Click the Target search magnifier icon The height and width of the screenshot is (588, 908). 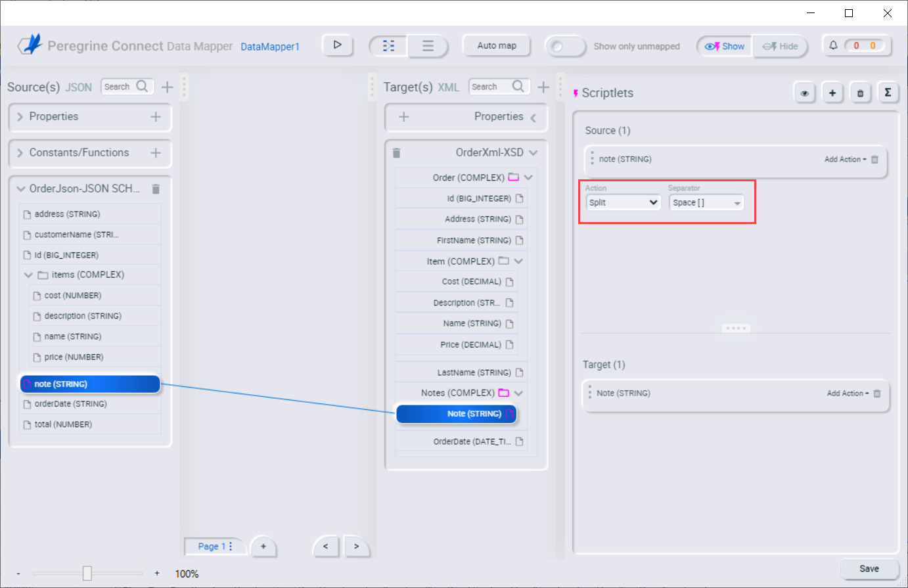pyautogui.click(x=518, y=86)
